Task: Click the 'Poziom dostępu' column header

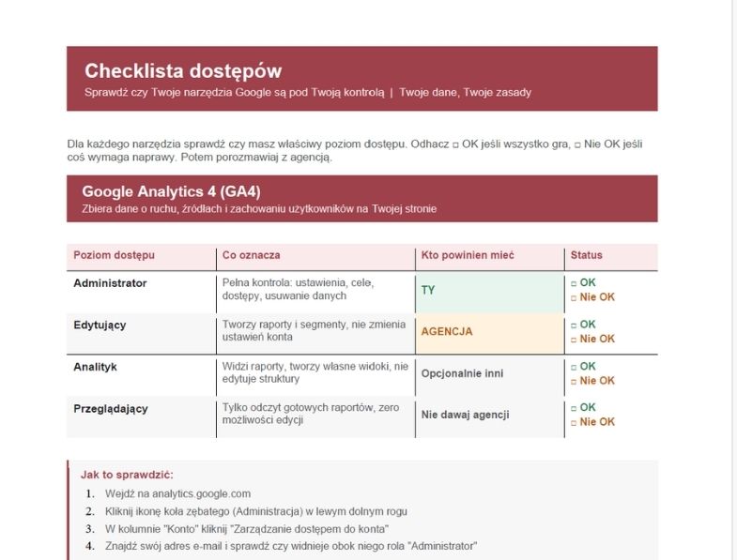Action: coord(114,255)
